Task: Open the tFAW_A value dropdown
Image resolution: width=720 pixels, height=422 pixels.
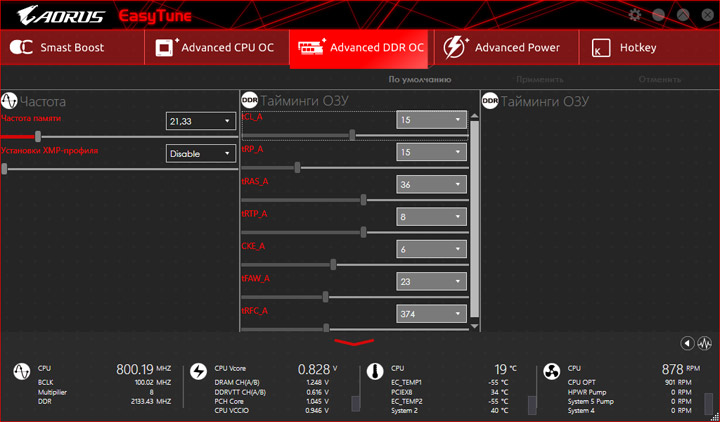Action: click(x=431, y=281)
